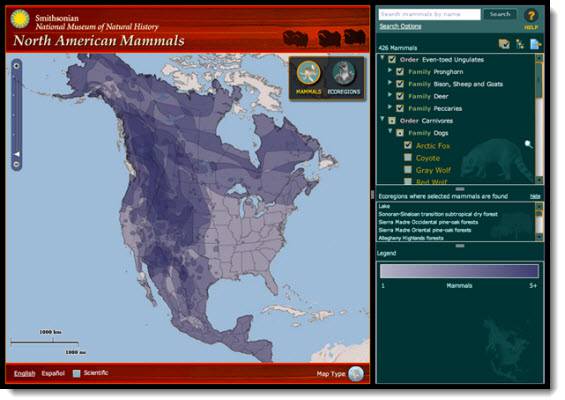Select the Mammals map mode icon
This screenshot has width=565, height=400.
[x=308, y=73]
